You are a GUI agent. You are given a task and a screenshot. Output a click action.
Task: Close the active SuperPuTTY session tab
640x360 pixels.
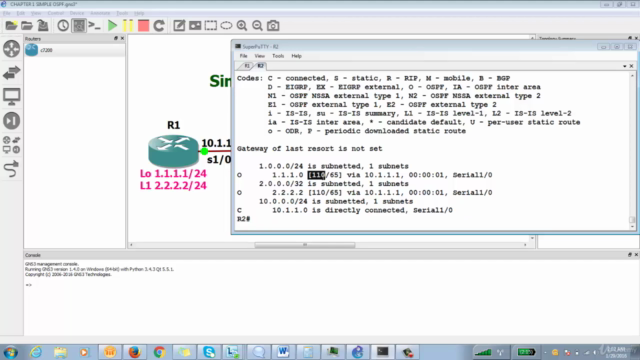coord(631,66)
